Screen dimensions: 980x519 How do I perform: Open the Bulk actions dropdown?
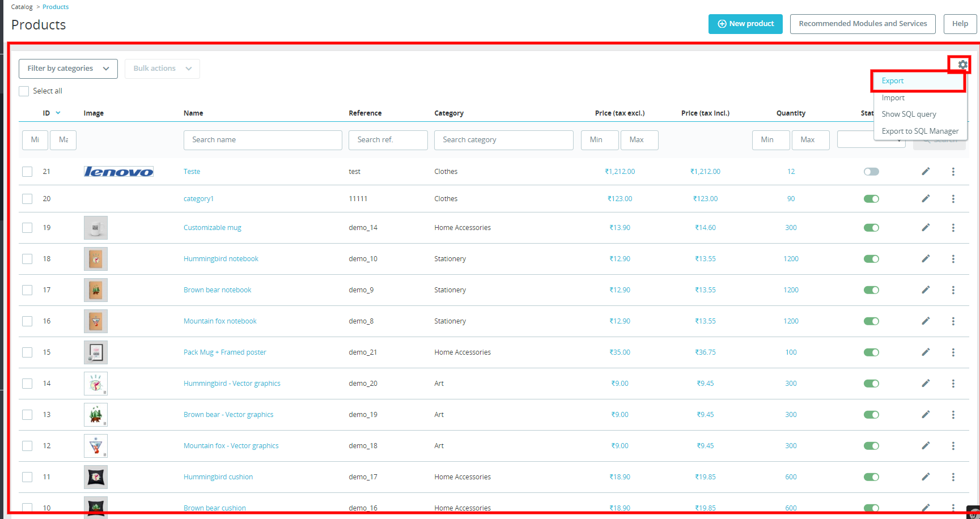point(162,69)
